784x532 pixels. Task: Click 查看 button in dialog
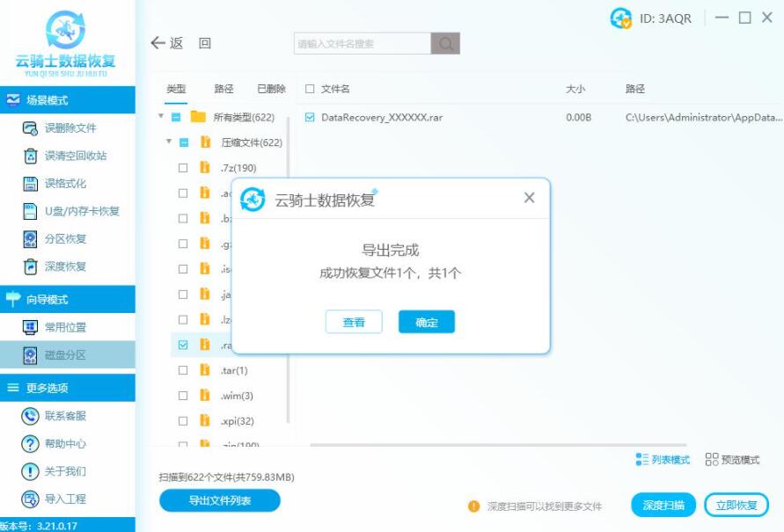point(354,322)
